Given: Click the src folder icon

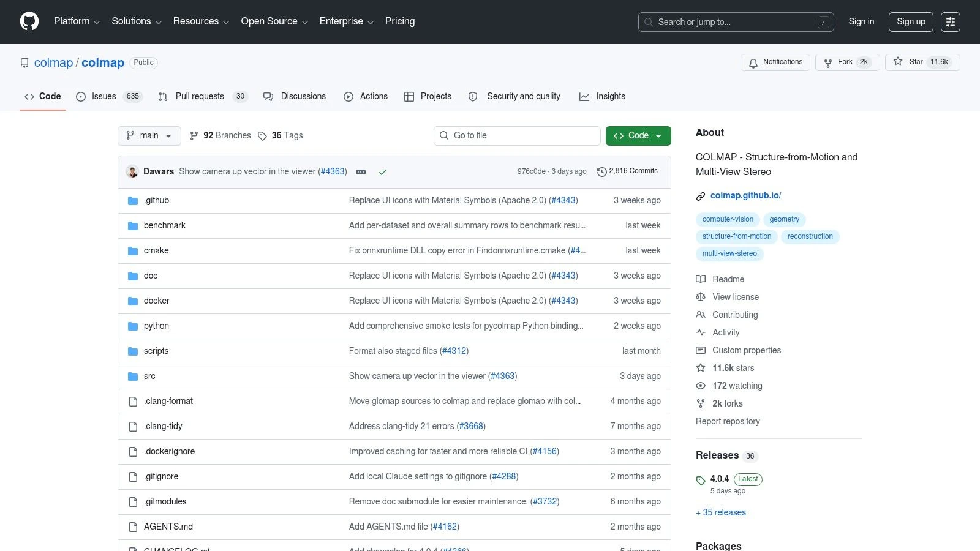Looking at the screenshot, I should tap(133, 377).
